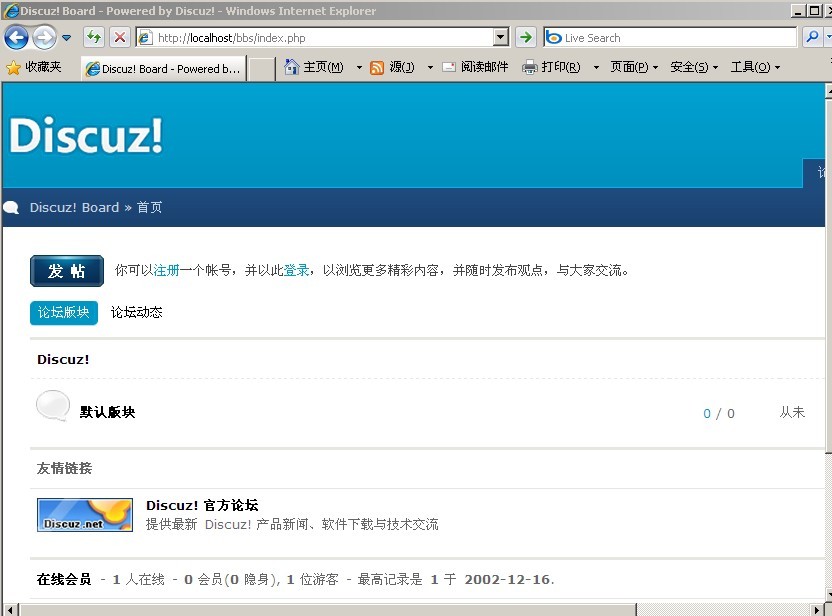The width and height of the screenshot is (832, 616).
Task: Click the Discuz! Board breadcrumb link
Action: pyautogui.click(x=74, y=207)
